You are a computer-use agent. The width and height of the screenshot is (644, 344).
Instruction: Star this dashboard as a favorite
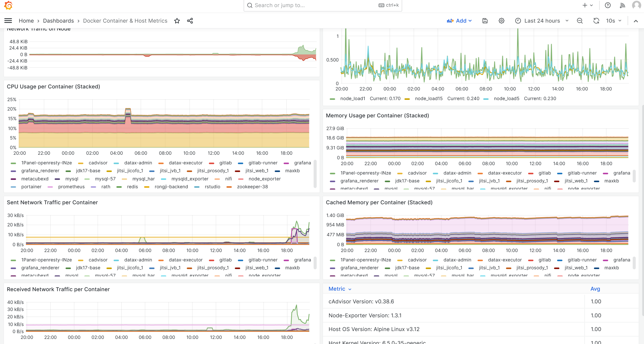(x=177, y=21)
